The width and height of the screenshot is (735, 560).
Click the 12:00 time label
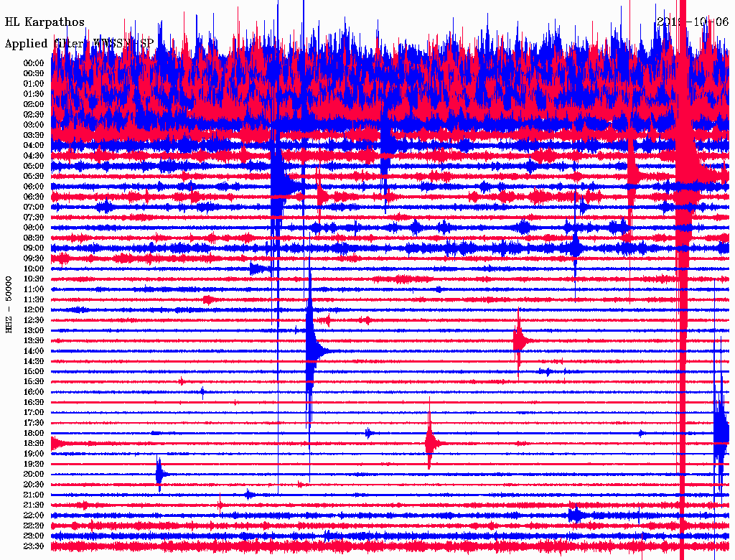tap(34, 310)
